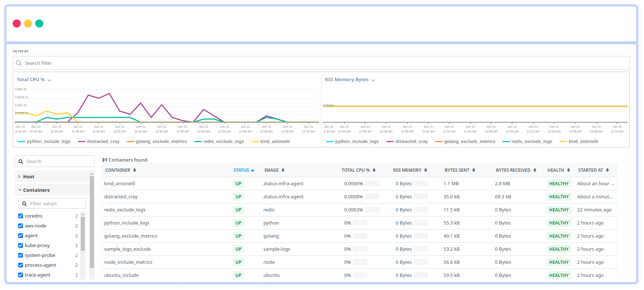Focus the Filter values input field
Image resolution: width=644 pixels, height=290 pixels.
pos(55,204)
